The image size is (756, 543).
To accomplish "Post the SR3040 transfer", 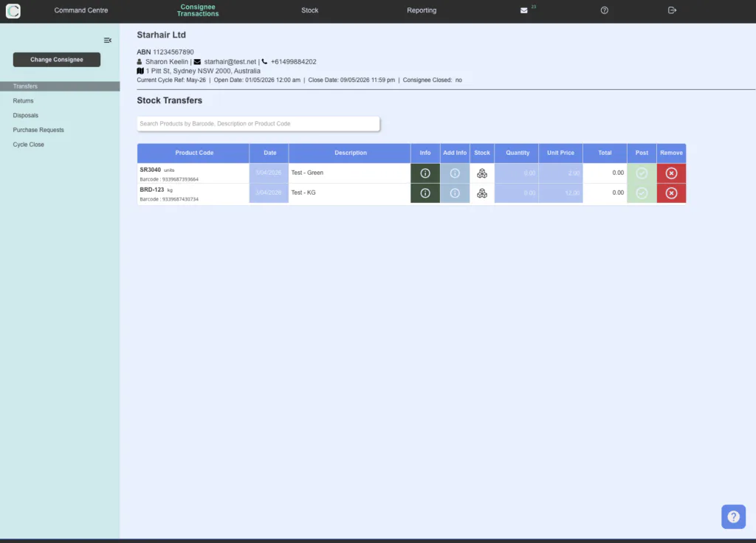I will pyautogui.click(x=642, y=173).
